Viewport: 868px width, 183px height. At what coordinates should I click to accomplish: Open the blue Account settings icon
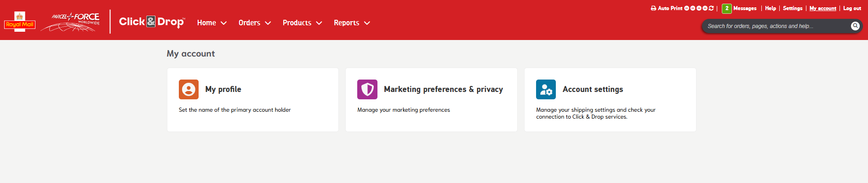tap(546, 89)
